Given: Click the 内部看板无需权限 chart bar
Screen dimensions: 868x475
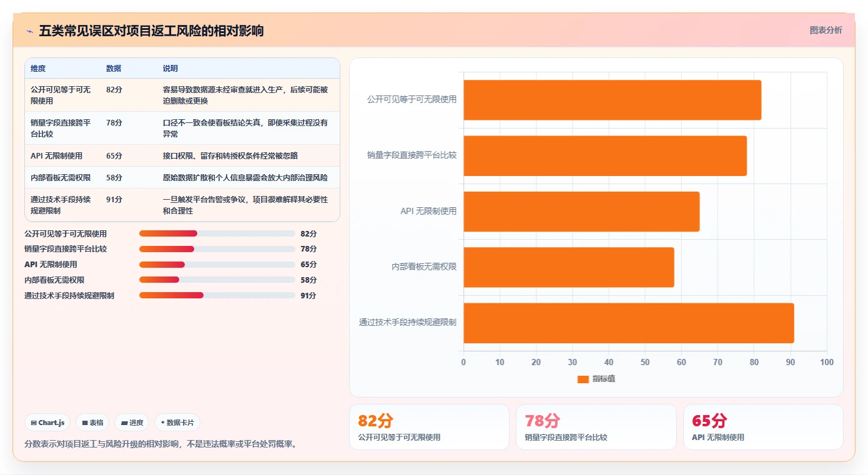Looking at the screenshot, I should tap(569, 267).
